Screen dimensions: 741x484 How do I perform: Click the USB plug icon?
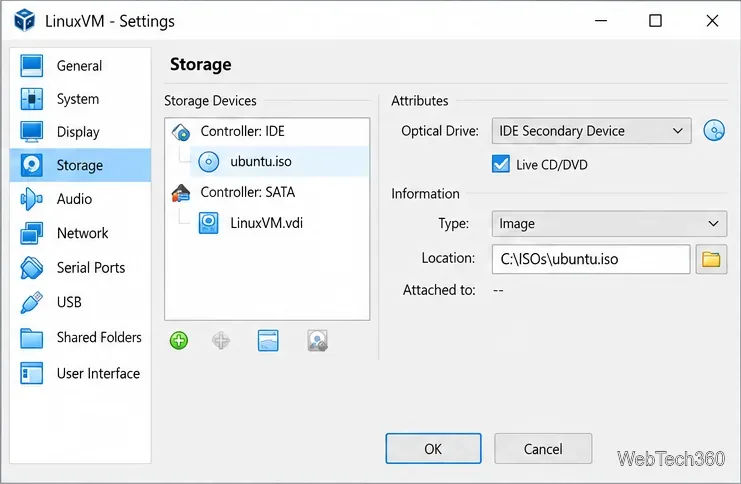coord(32,302)
